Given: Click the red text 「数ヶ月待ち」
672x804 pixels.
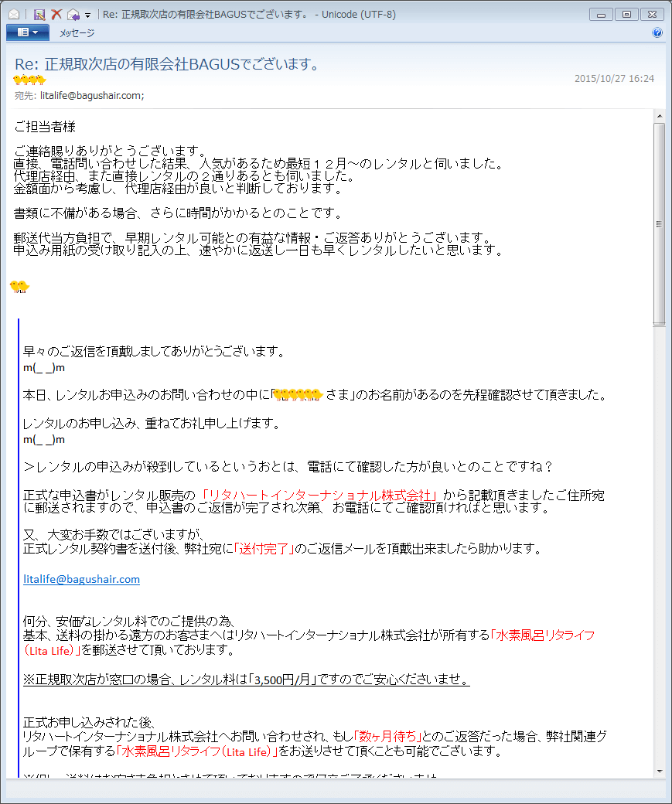Looking at the screenshot, I should [387, 736].
